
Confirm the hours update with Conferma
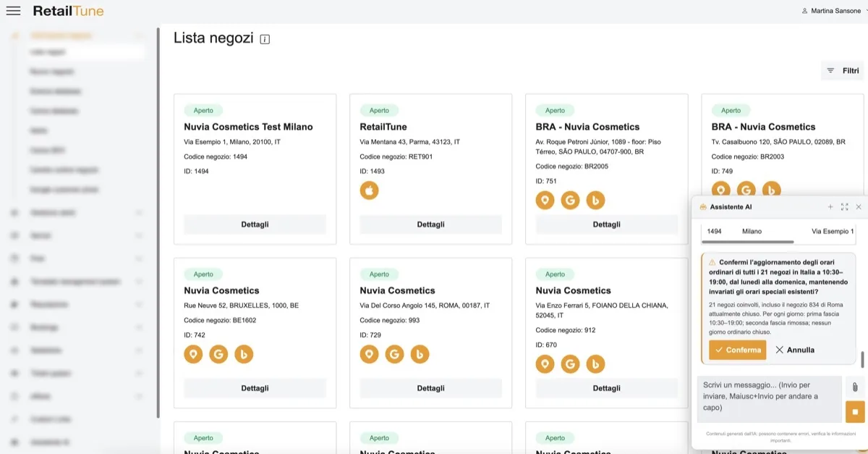point(737,350)
